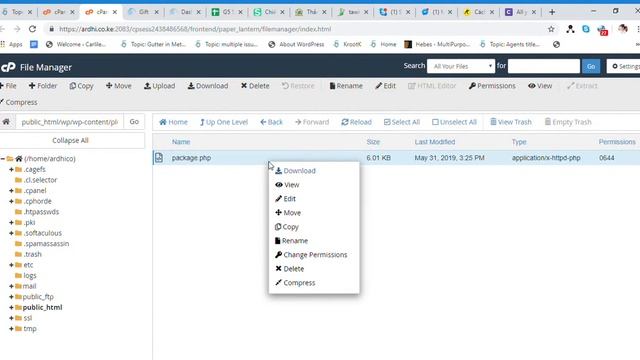Viewport: 640px width, 360px height.
Task: Click the search text input field
Action: point(544,66)
